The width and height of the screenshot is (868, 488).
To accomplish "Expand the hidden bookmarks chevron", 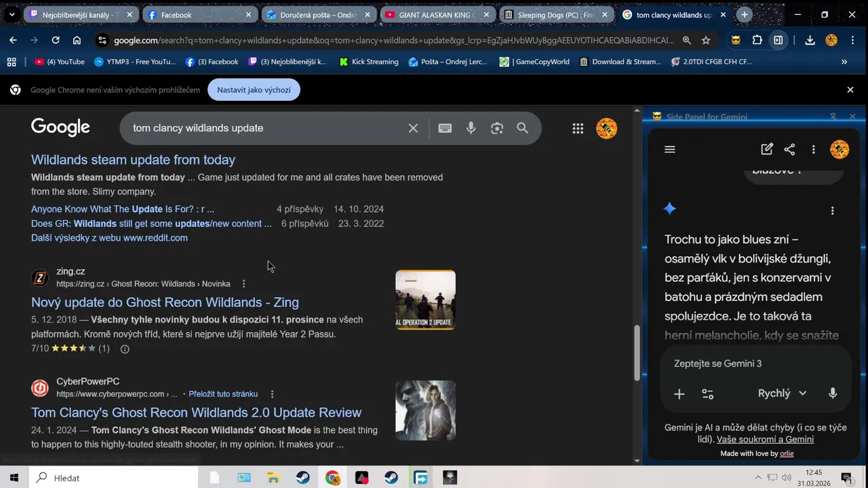I will [x=844, y=62].
